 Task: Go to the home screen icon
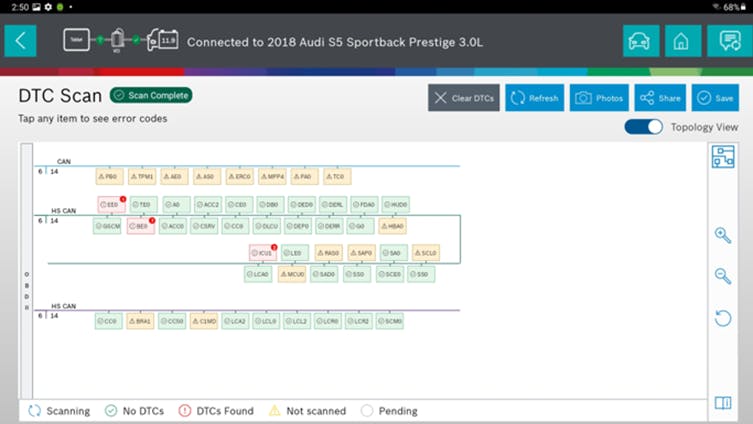coord(681,41)
